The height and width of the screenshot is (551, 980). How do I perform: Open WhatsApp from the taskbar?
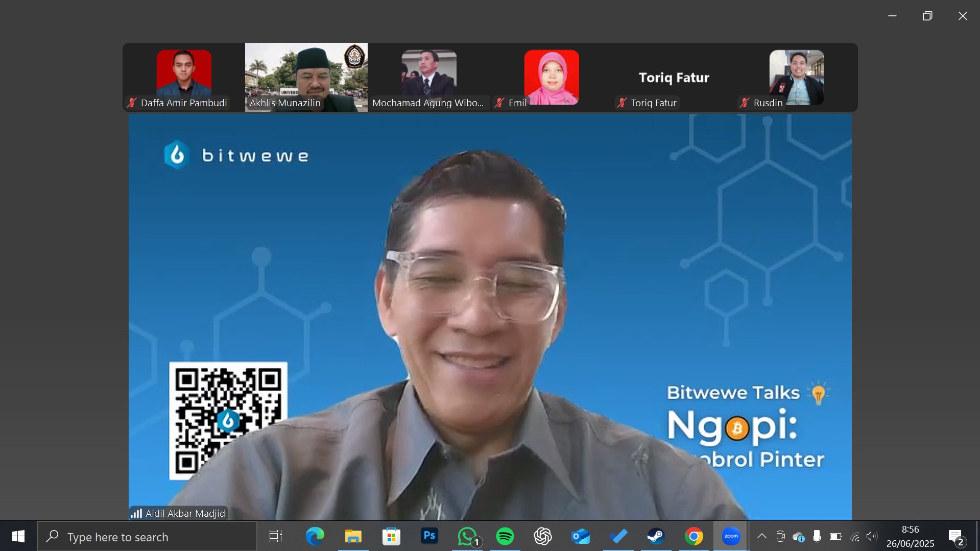467,536
